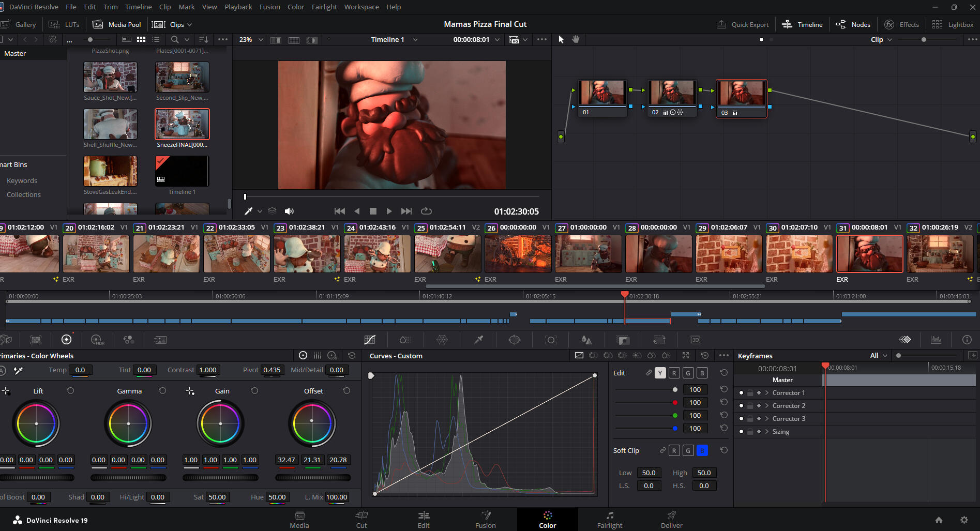
Task: Switch to the Fairlight page tab
Action: click(x=609, y=519)
